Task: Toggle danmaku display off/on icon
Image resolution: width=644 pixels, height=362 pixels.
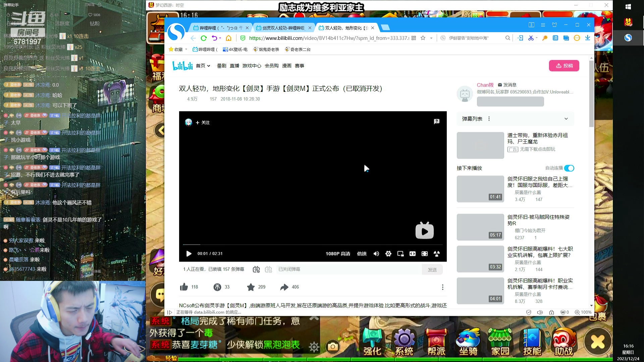Action: click(x=256, y=269)
